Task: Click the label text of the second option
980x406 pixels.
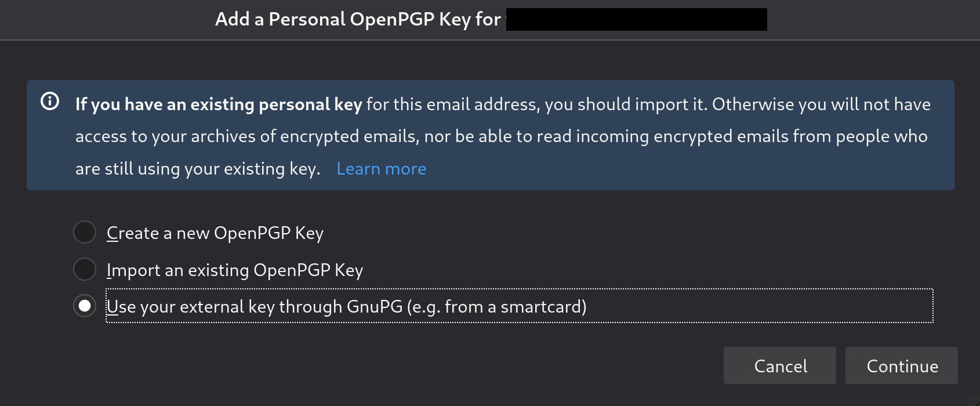Action: (234, 270)
